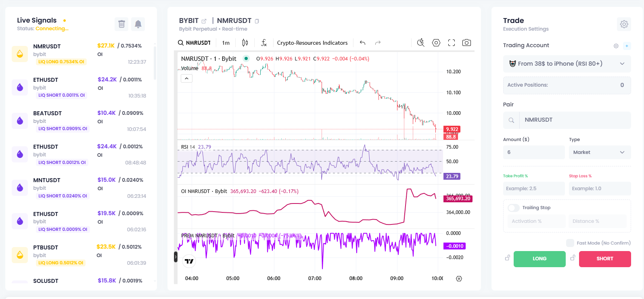Undo the last chart action

tap(363, 43)
